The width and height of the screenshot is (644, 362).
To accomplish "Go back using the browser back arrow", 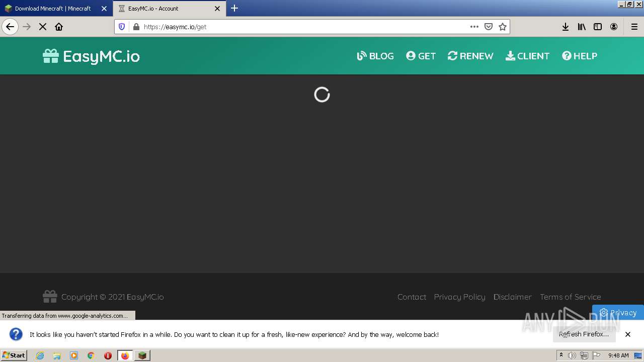I will pyautogui.click(x=10, y=27).
